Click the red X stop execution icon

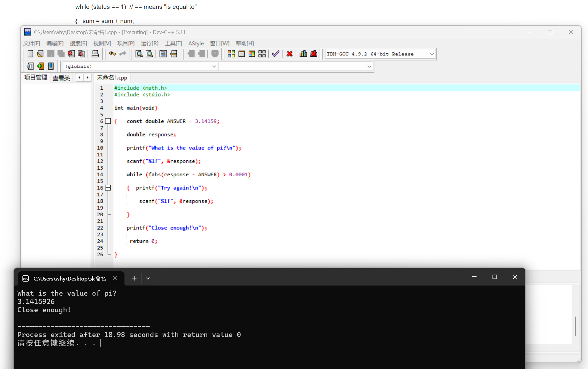tap(289, 54)
